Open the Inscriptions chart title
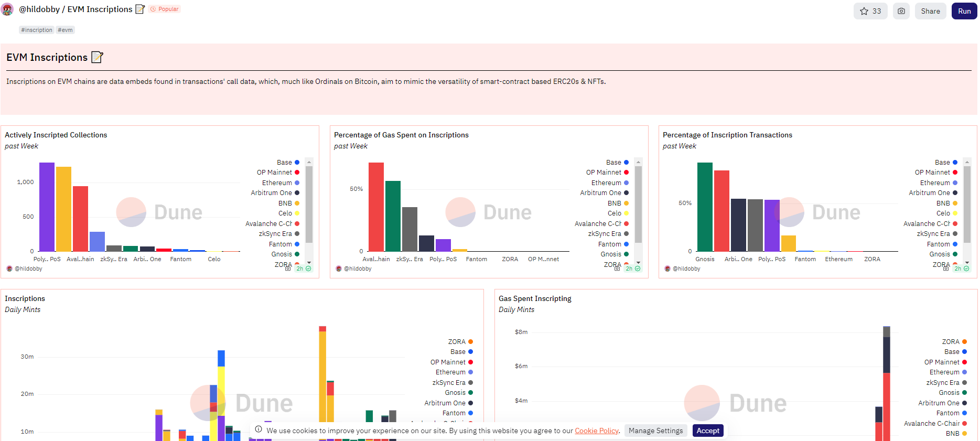 tap(25, 298)
